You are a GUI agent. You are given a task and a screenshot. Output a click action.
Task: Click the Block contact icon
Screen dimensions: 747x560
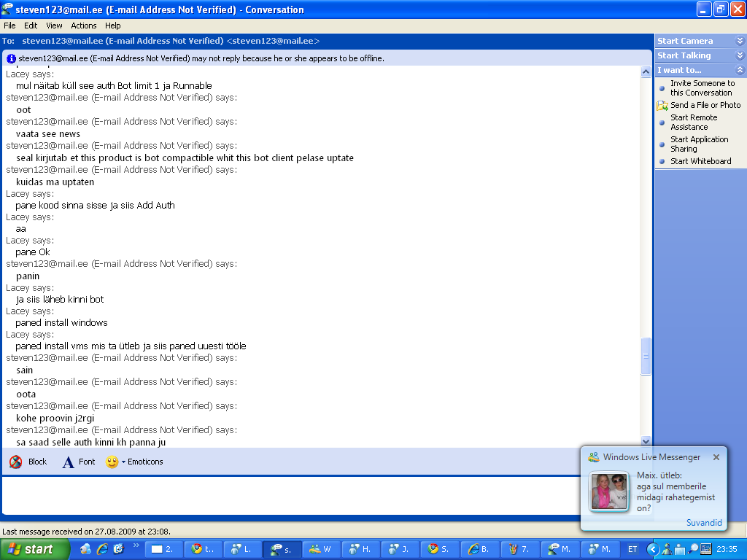(16, 462)
